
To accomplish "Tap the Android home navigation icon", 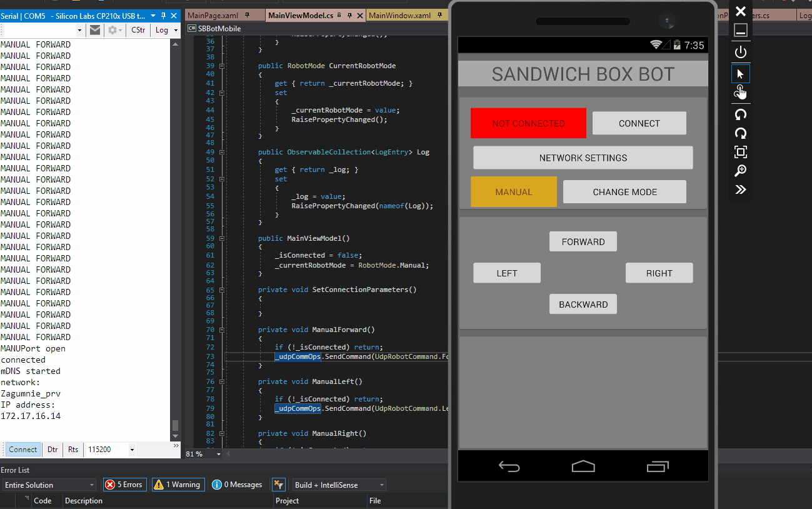I will (x=583, y=466).
